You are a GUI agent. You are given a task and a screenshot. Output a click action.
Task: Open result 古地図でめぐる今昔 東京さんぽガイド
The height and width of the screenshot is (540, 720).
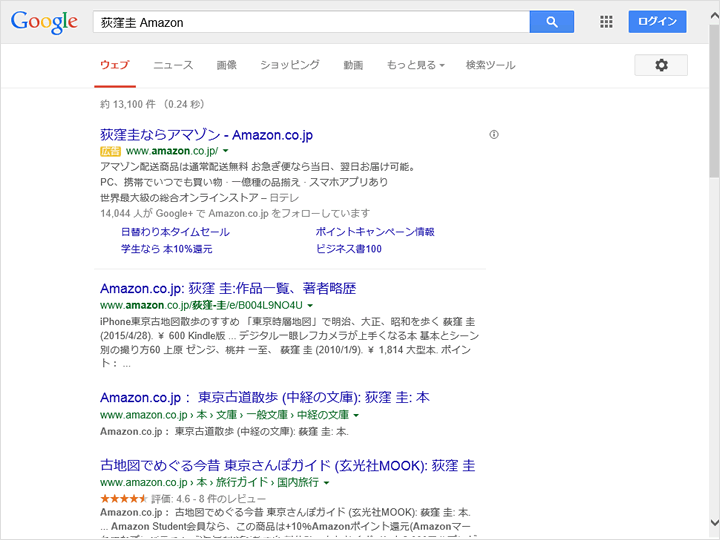pos(287,466)
